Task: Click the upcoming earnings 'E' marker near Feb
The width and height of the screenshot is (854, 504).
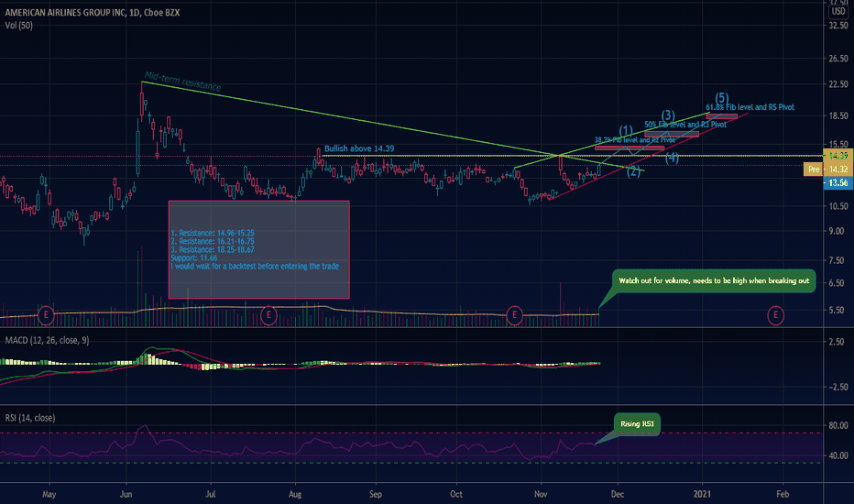Action: [775, 315]
